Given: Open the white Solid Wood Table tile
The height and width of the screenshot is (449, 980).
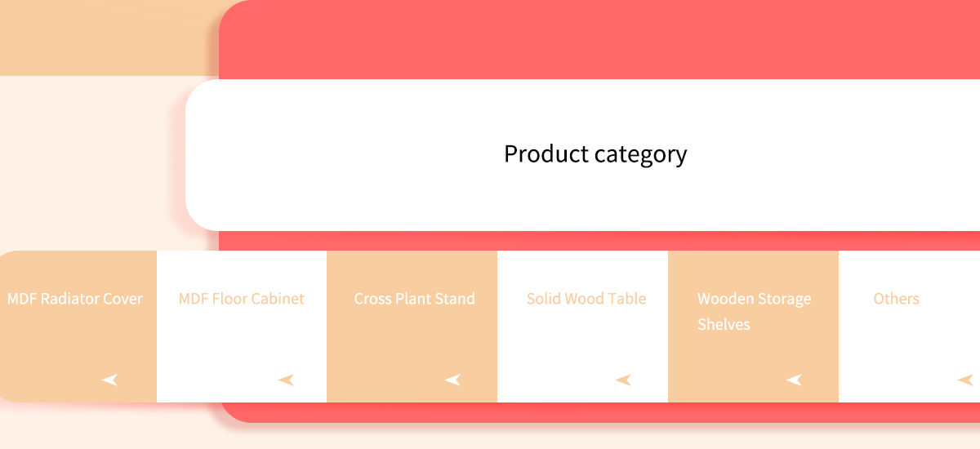Looking at the screenshot, I should coord(582,327).
